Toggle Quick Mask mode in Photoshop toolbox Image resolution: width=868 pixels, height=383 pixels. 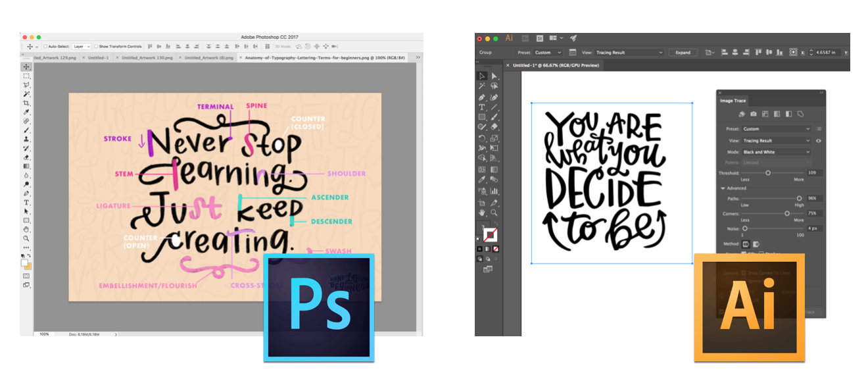(x=26, y=276)
